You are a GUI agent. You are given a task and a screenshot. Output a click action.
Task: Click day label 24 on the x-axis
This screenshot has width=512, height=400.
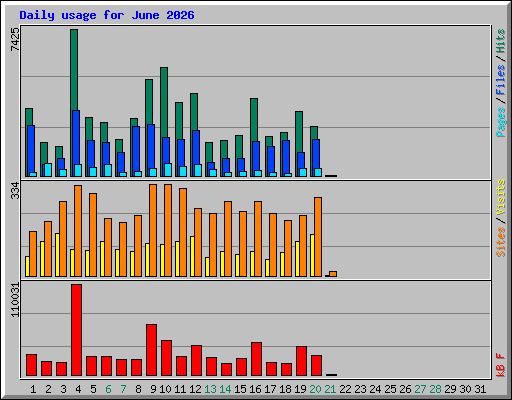point(375,389)
